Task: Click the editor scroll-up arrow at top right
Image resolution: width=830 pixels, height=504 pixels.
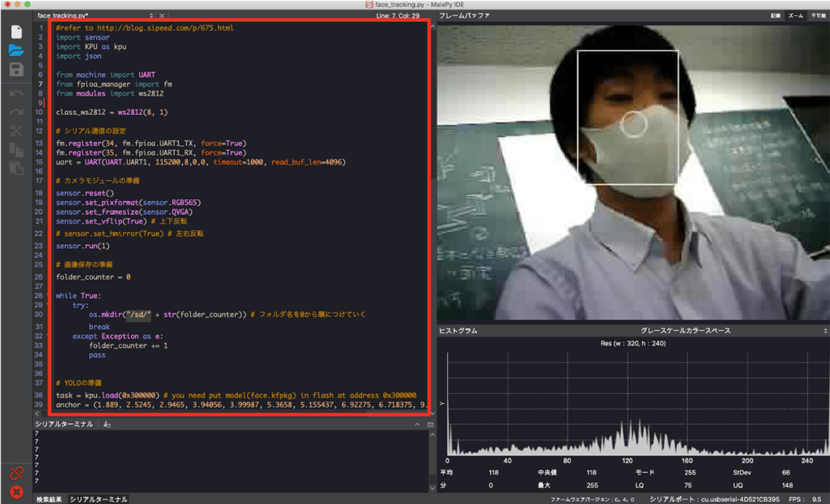Action: coord(433,27)
